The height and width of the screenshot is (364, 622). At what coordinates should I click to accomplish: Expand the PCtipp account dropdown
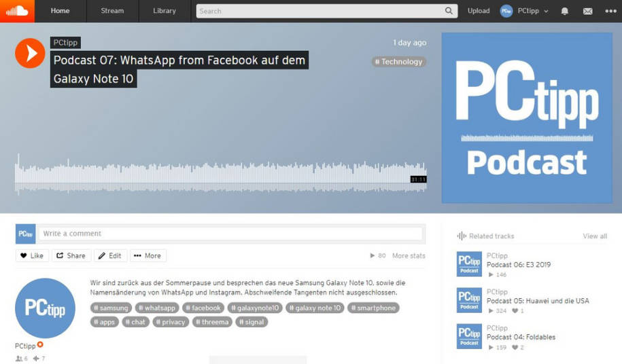pyautogui.click(x=546, y=12)
